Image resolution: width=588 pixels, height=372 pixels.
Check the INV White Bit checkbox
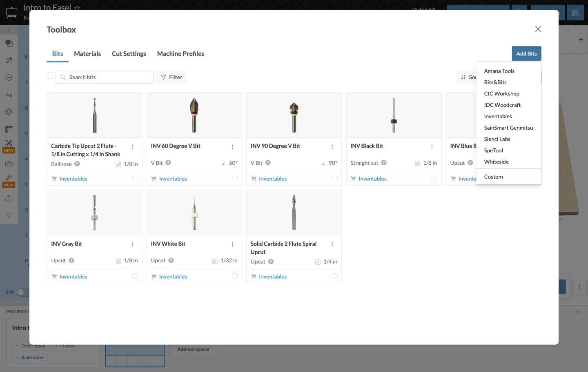coord(235,276)
